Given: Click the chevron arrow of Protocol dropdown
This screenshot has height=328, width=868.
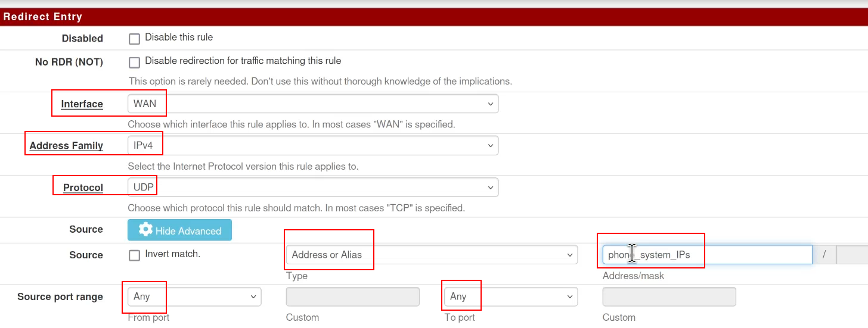Looking at the screenshot, I should tap(491, 188).
